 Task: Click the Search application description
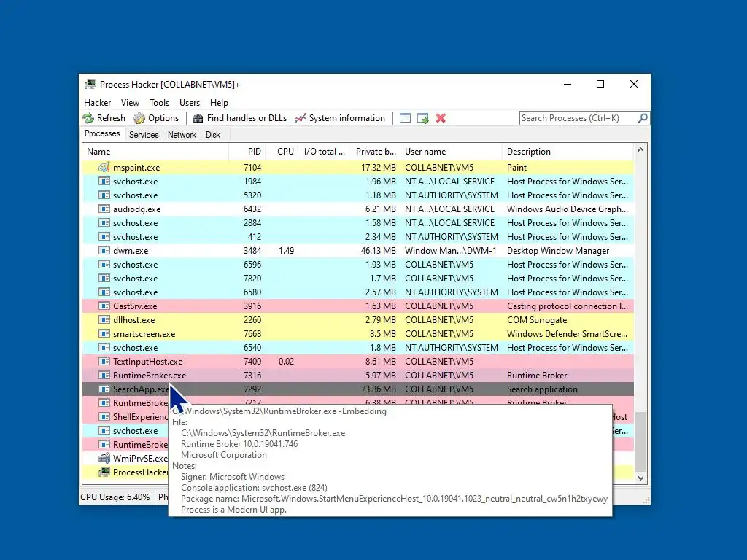542,389
